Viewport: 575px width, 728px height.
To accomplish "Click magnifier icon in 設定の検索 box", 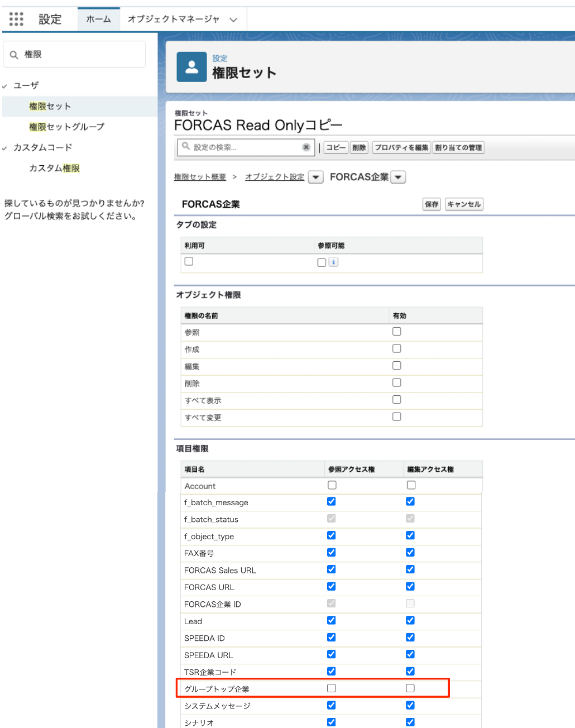I will [186, 147].
